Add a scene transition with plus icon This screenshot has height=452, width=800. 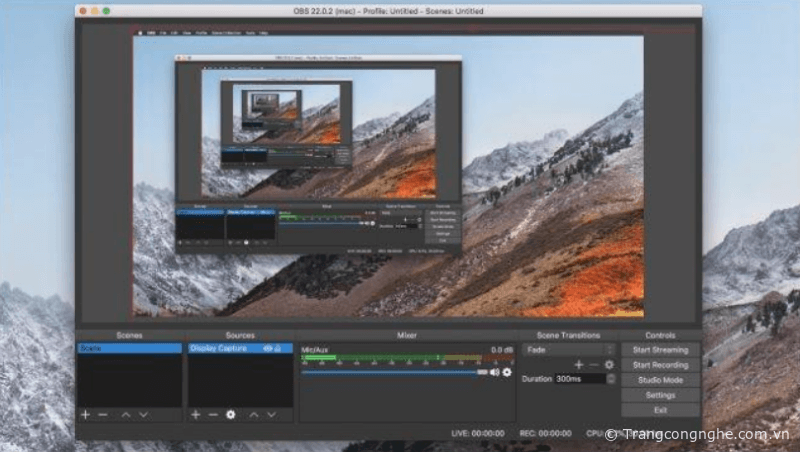click(578, 365)
